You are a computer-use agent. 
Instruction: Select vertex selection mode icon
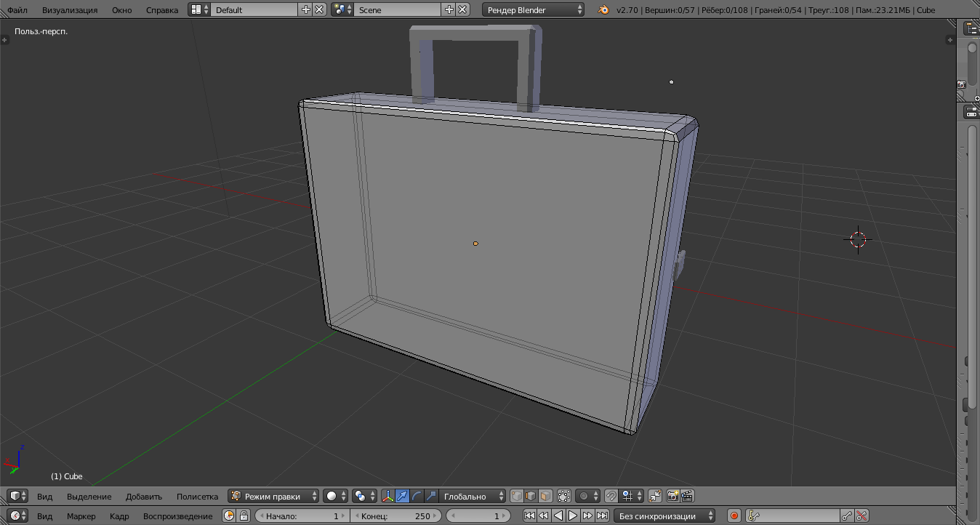tap(516, 496)
